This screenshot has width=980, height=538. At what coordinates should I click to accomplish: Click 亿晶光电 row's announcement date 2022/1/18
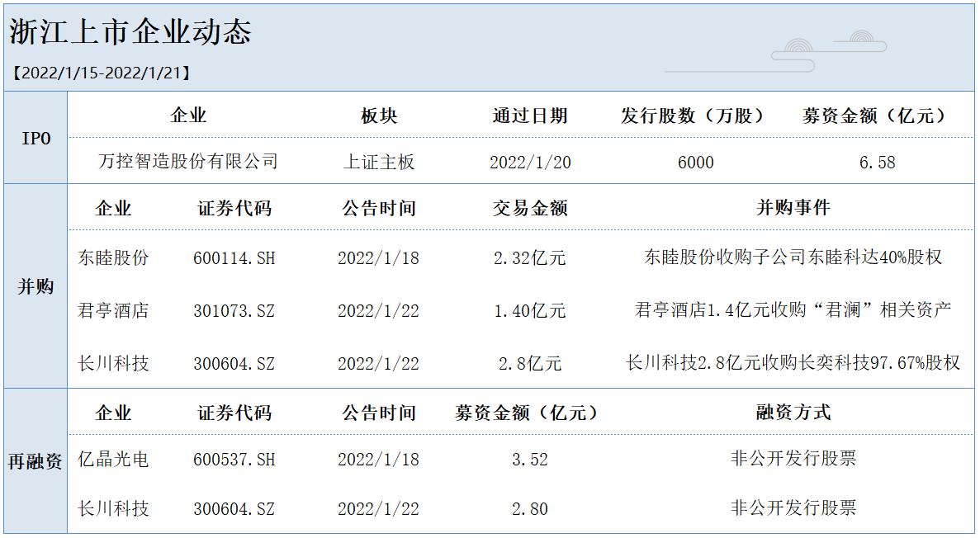click(379, 460)
